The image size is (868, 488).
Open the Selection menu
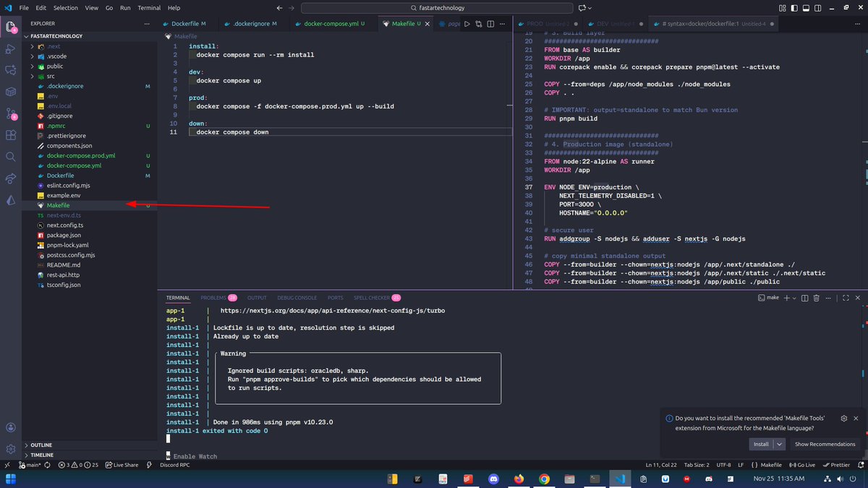coord(66,7)
